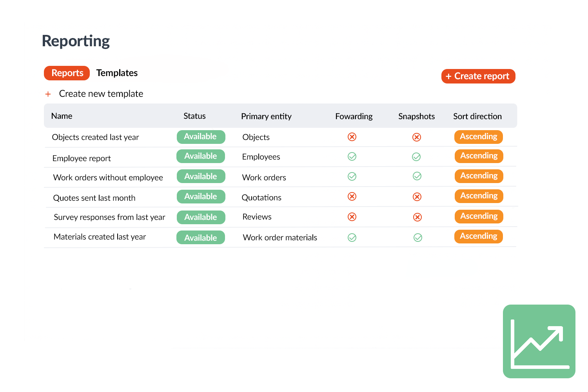Click snapshots checkmark for Materials created last year
This screenshot has width=588, height=392.
418,238
